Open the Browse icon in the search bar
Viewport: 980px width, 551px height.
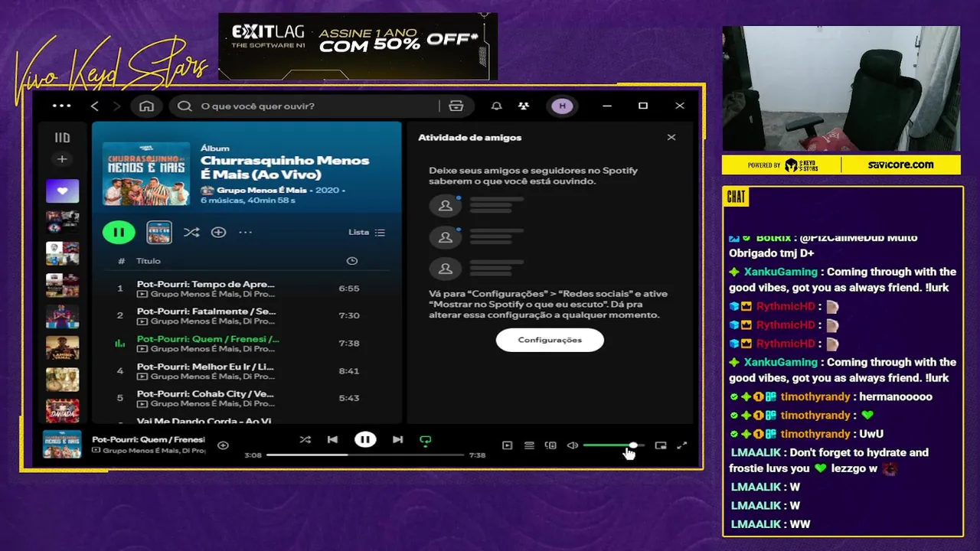click(456, 106)
